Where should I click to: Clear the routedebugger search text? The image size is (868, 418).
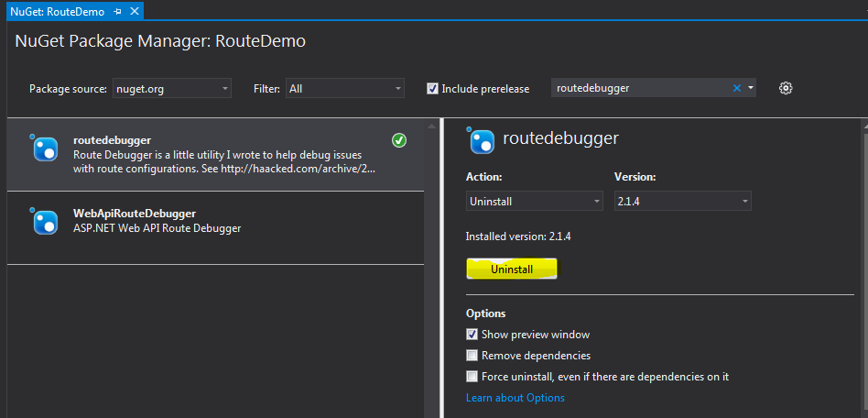click(x=737, y=88)
